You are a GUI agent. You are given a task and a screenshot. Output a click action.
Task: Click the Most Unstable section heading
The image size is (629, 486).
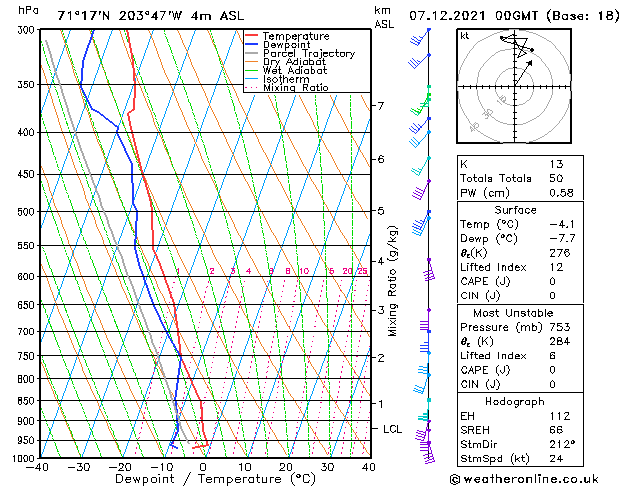513,313
